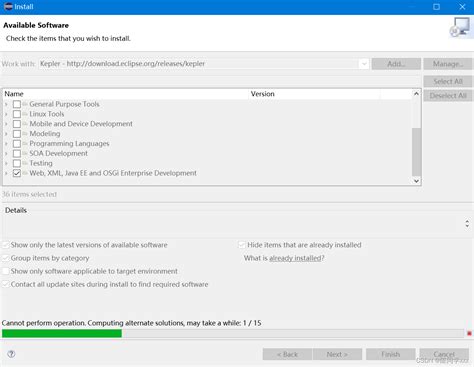The height and width of the screenshot is (367, 474).
Task: Click the Add... button
Action: click(x=396, y=64)
